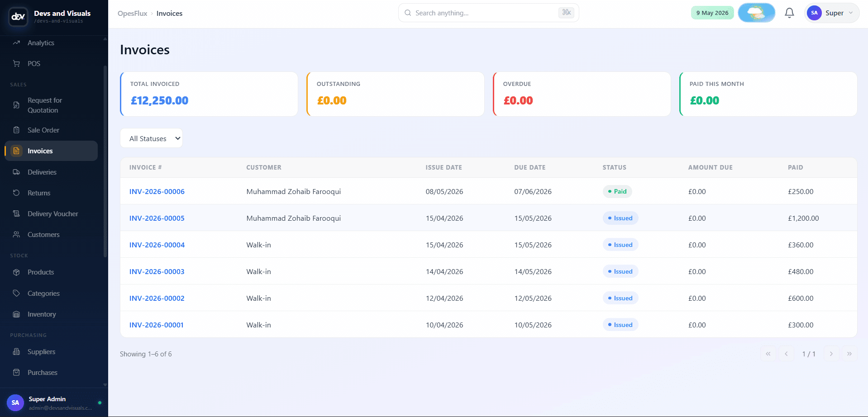Click the Deliveries truck icon
This screenshot has width=868, height=417.
pos(16,172)
